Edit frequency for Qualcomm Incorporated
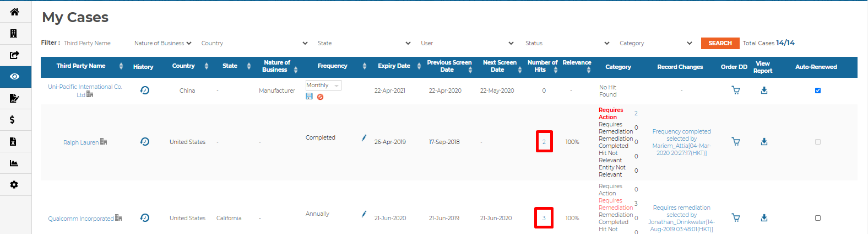This screenshot has width=868, height=234. [x=364, y=214]
